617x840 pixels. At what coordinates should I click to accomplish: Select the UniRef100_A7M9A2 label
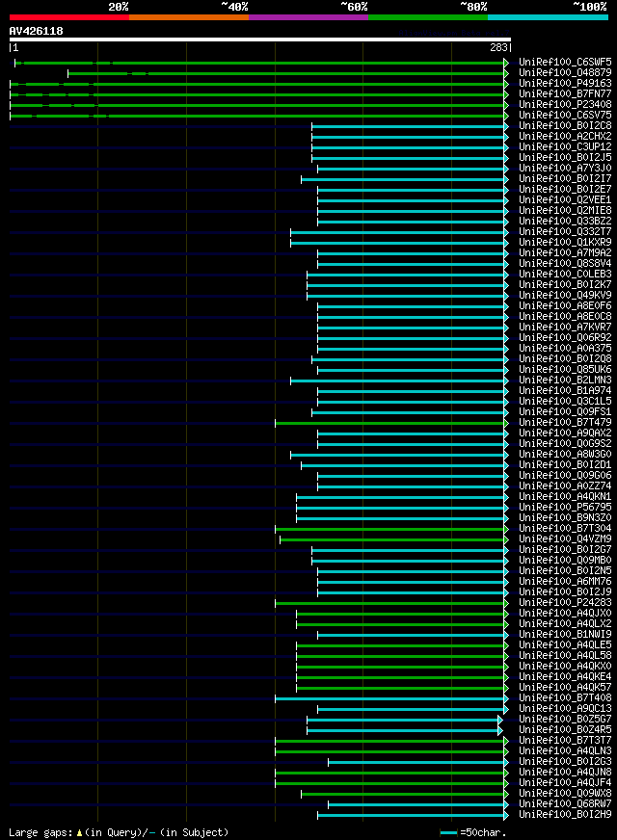coord(565,253)
